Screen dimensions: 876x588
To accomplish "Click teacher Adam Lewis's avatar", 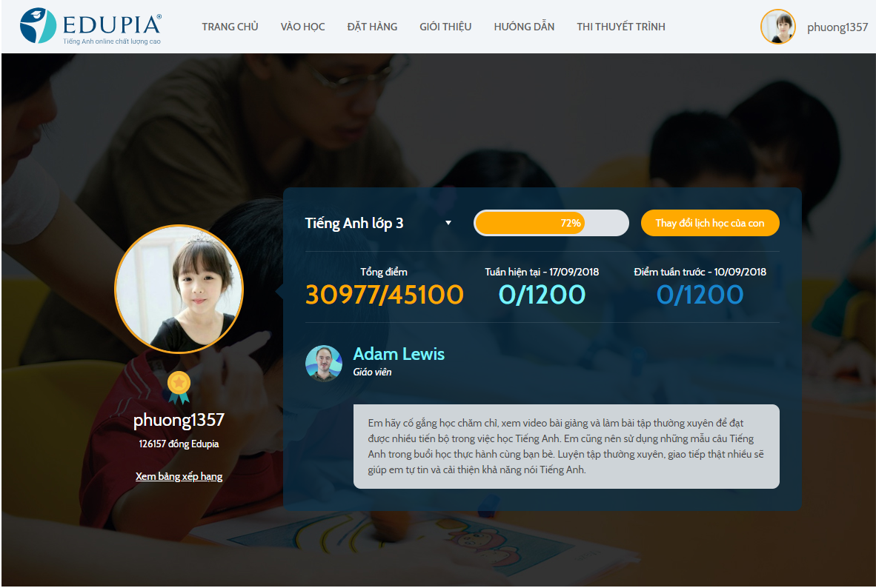I will (x=323, y=363).
